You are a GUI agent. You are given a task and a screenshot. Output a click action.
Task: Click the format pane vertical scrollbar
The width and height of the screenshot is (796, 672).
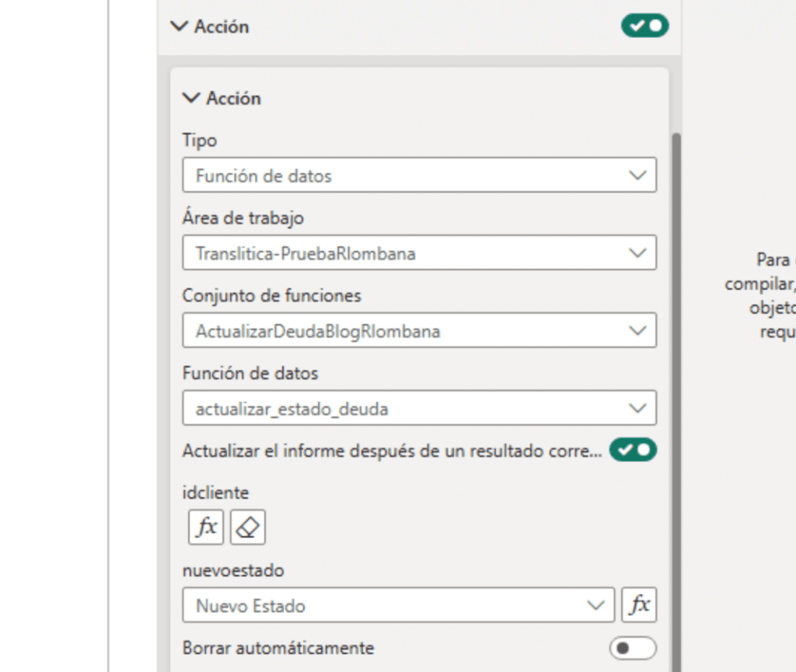(676, 388)
